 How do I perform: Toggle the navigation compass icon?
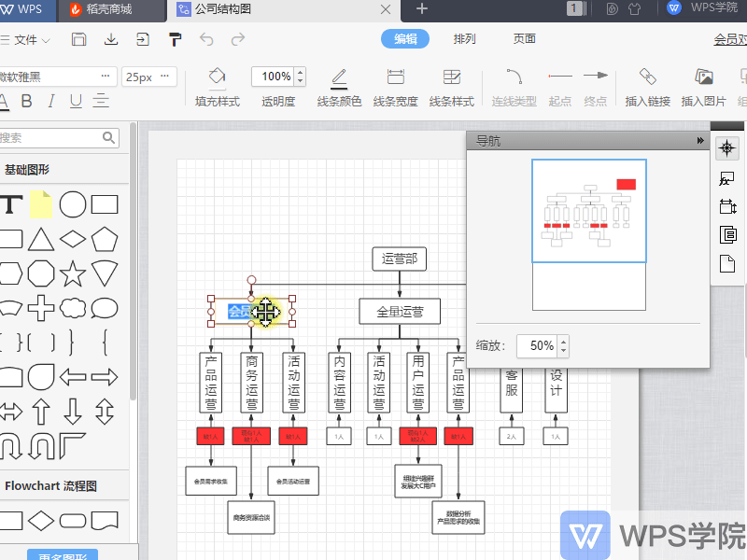[727, 148]
